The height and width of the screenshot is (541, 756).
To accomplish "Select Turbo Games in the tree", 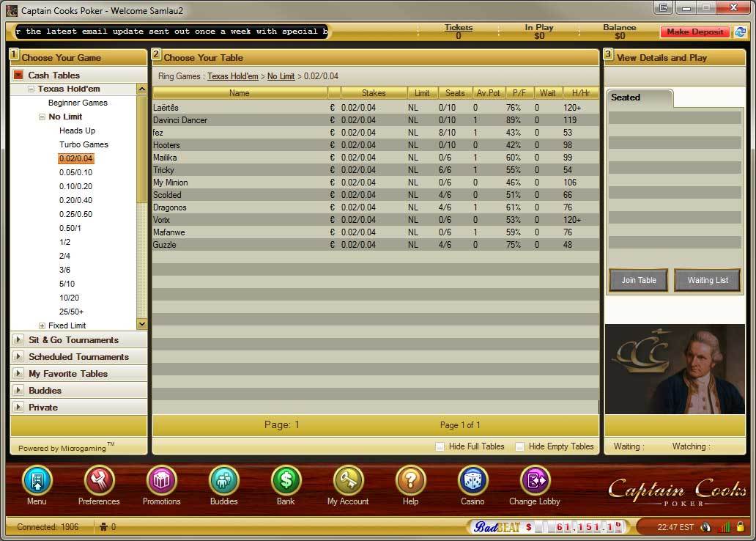I will pyautogui.click(x=84, y=145).
